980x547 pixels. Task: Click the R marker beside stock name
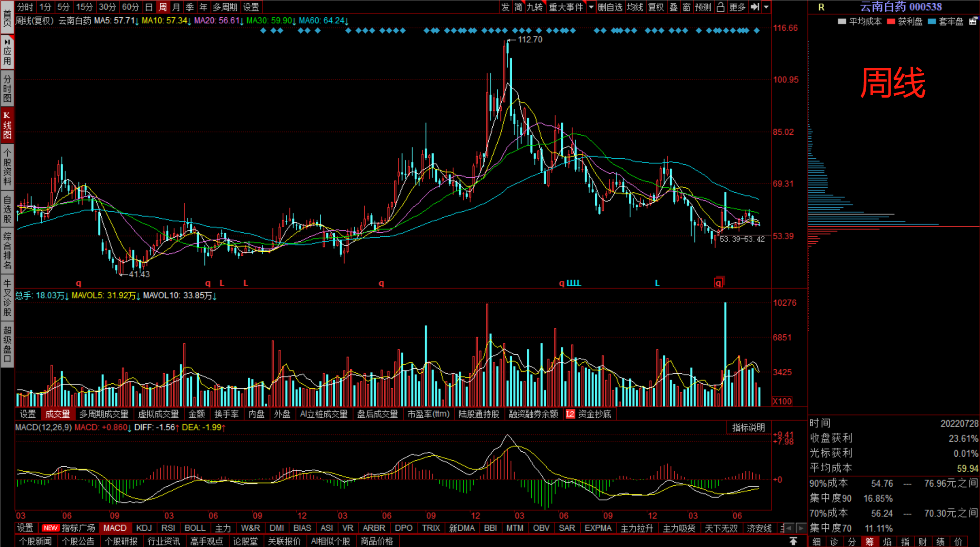click(821, 7)
